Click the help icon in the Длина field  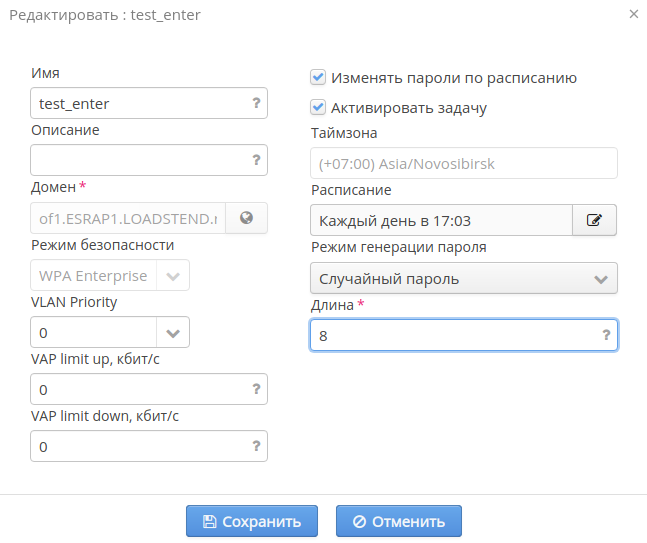(606, 336)
